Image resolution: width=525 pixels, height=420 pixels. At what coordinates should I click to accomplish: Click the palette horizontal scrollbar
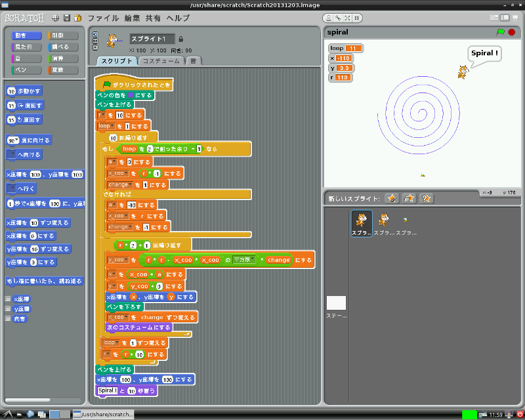[28, 400]
